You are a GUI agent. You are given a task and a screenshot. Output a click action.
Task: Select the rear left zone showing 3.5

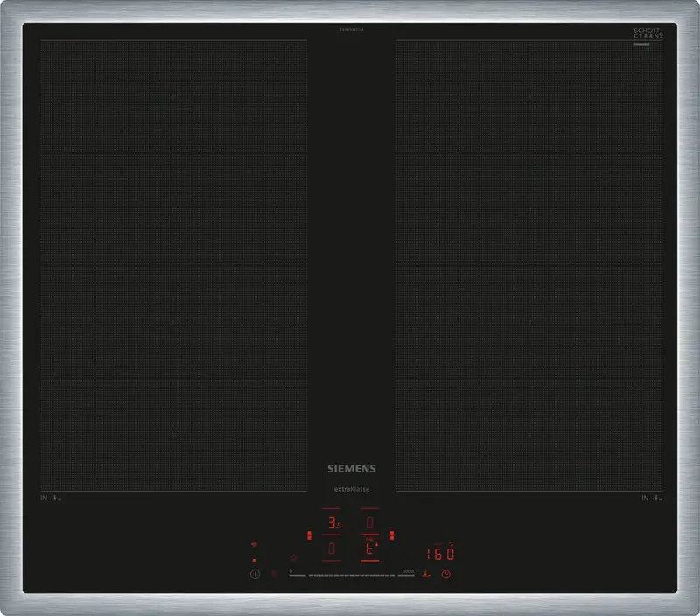[334, 522]
